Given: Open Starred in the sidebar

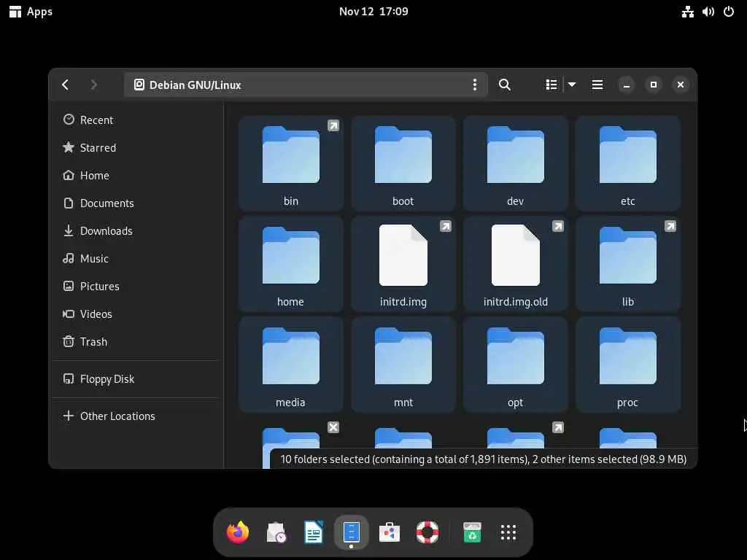Looking at the screenshot, I should pyautogui.click(x=136, y=147).
